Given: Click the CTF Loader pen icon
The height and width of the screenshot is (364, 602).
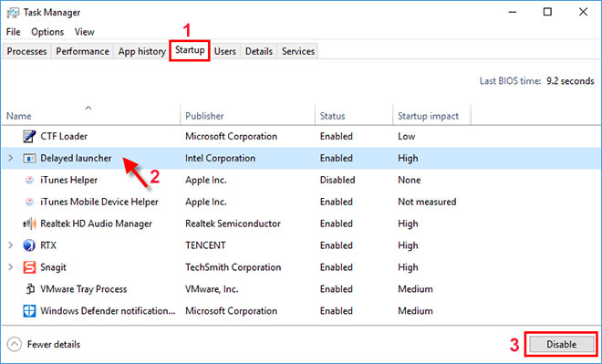Looking at the screenshot, I should tap(29, 136).
